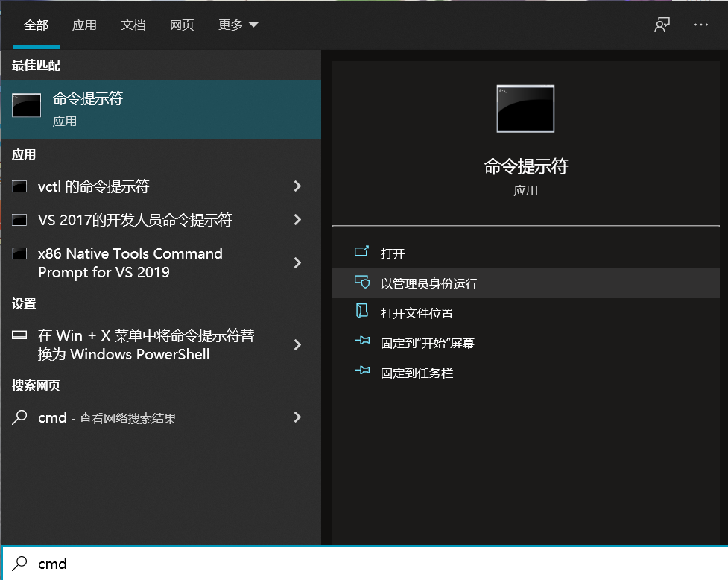Click the open icon next to 打开
728x580 pixels.
[361, 252]
